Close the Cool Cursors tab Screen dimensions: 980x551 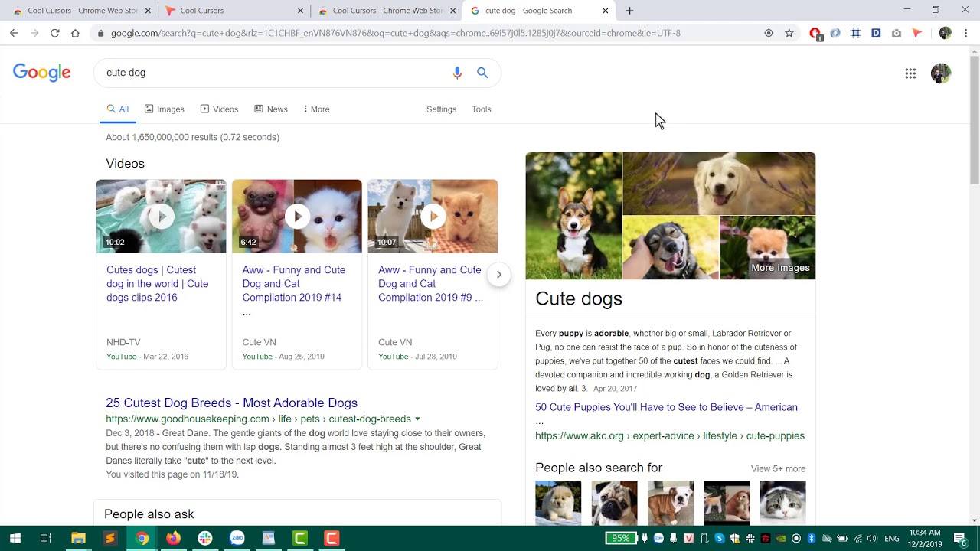(301, 11)
